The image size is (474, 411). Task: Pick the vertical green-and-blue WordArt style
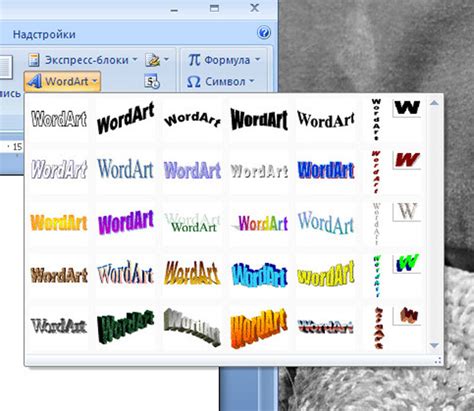[x=376, y=276]
